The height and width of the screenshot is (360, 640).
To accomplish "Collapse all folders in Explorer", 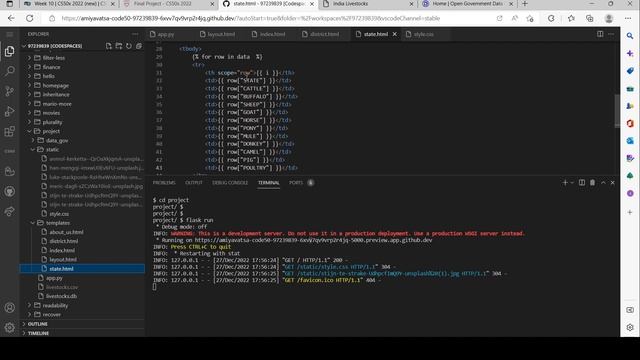I will (139, 46).
